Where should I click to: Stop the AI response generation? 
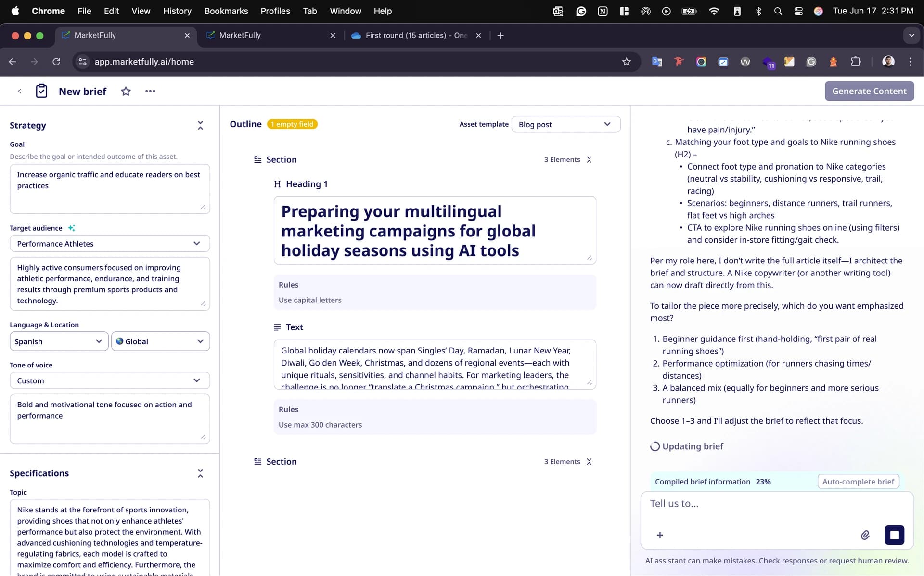click(894, 535)
